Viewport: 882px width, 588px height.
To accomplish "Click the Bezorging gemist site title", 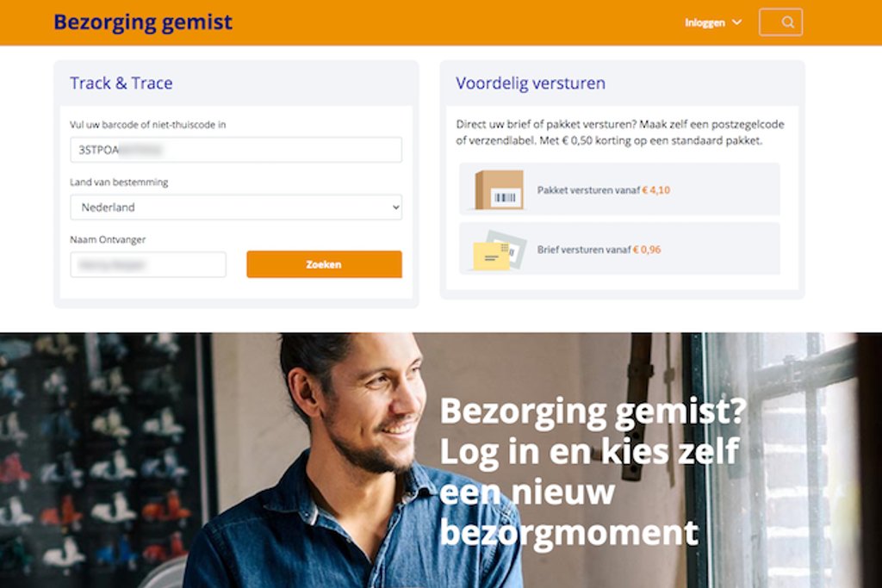I will [143, 22].
